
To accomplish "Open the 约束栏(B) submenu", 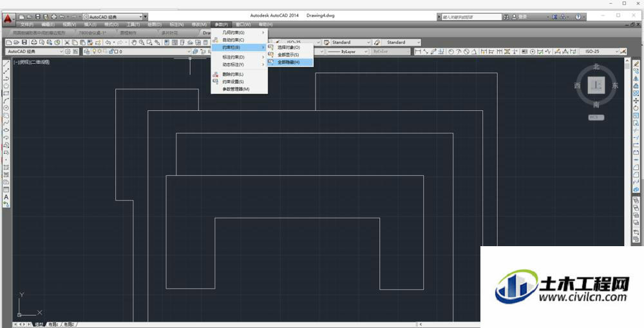I will [x=240, y=47].
